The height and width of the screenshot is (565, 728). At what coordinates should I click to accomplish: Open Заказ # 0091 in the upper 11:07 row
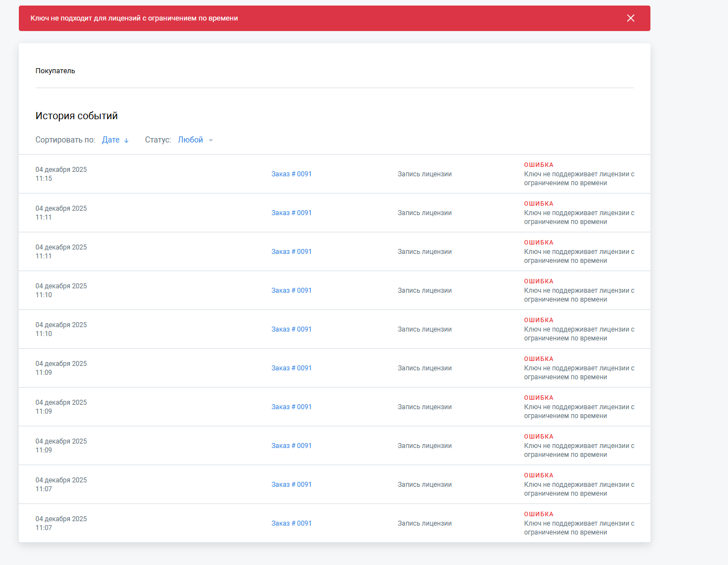coord(291,485)
